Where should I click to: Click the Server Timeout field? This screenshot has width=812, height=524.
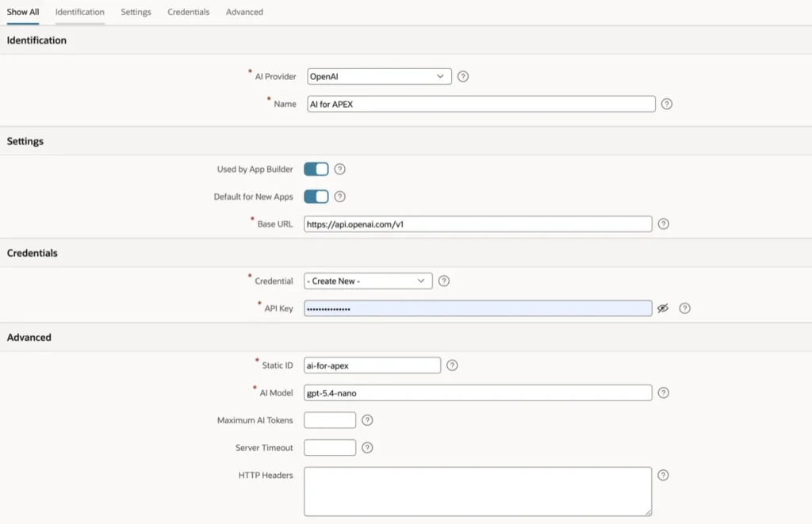tap(330, 448)
